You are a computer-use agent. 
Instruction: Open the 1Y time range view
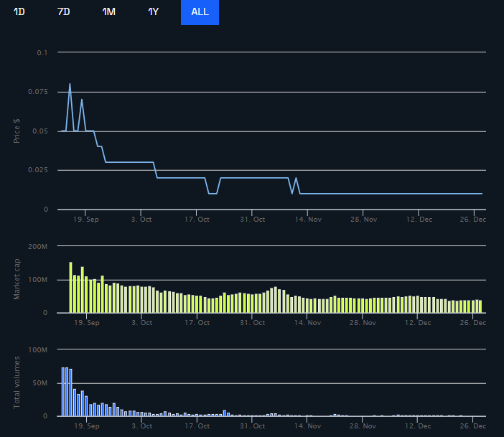tap(154, 12)
